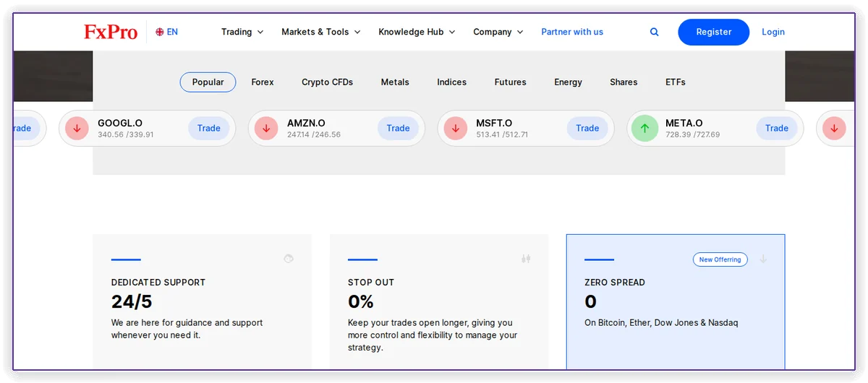868x383 pixels.
Task: Switch to the Forex tab
Action: [x=263, y=82]
